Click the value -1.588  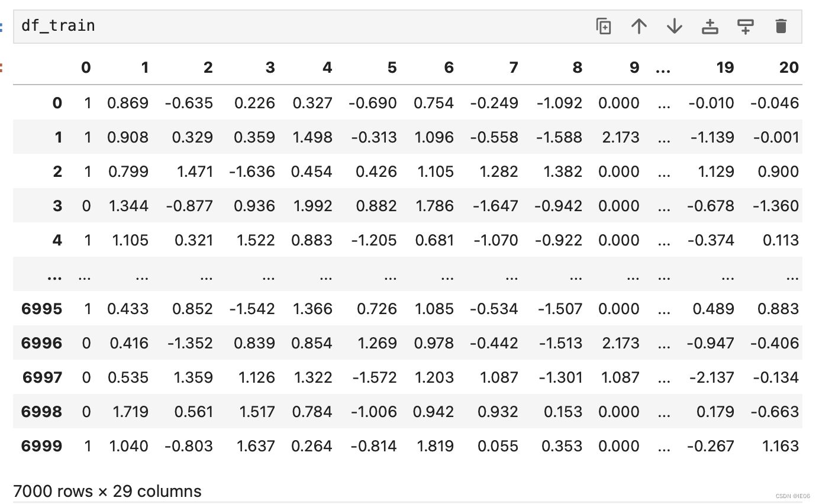tap(559, 137)
